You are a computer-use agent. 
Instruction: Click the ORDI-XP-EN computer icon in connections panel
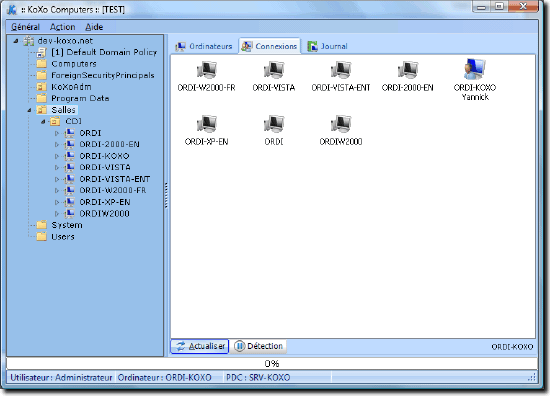click(x=207, y=124)
